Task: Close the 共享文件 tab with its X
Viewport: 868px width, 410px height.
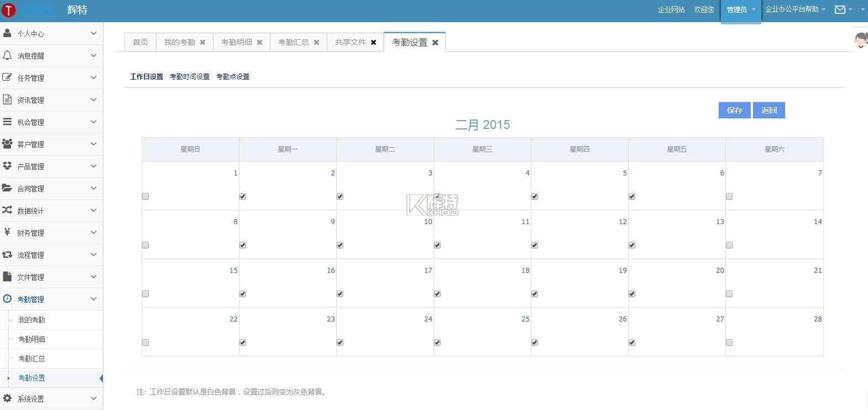Action: click(x=374, y=42)
